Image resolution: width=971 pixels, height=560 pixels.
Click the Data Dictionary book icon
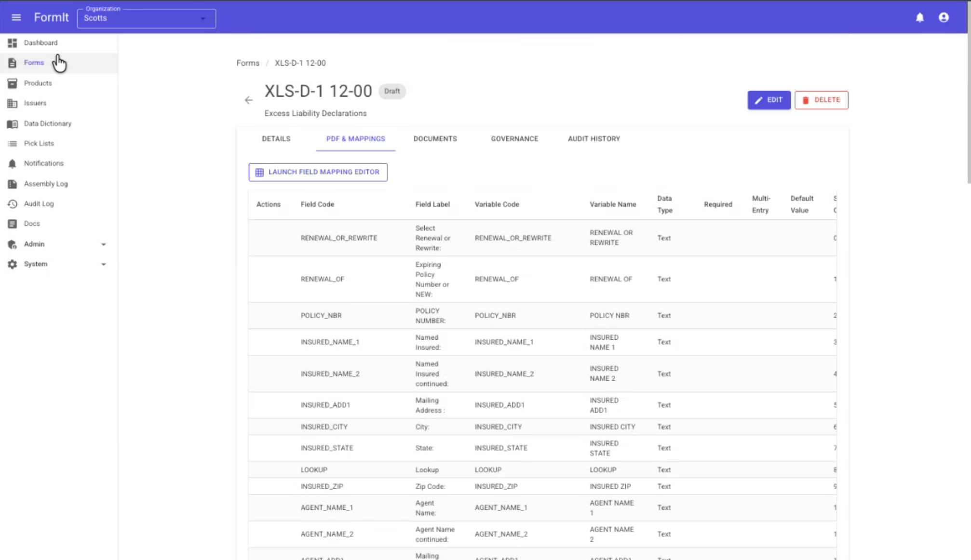[x=13, y=124]
